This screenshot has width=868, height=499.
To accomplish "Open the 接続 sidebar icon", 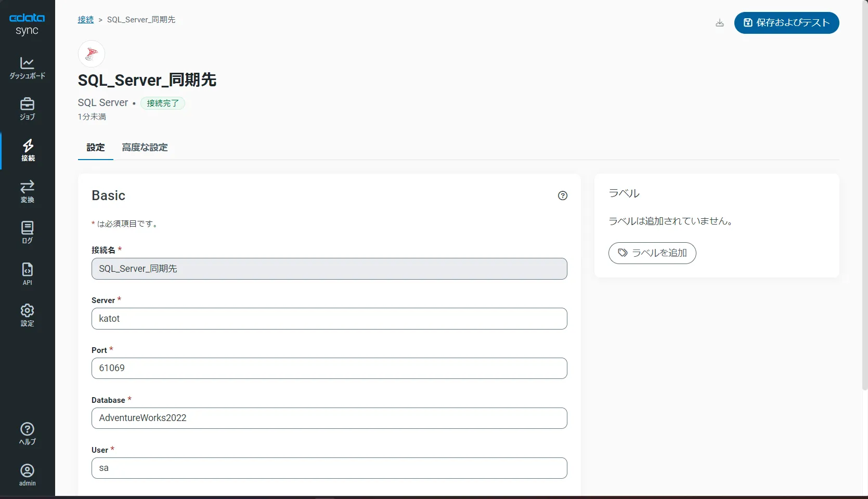I will 27,150.
